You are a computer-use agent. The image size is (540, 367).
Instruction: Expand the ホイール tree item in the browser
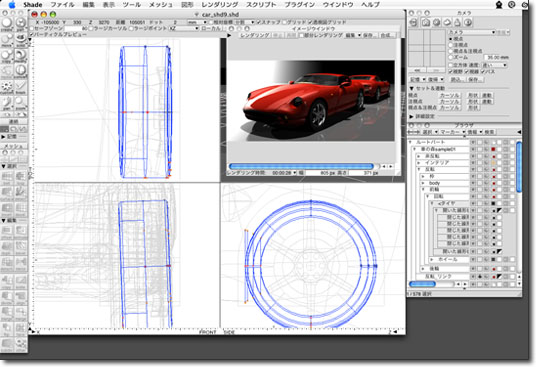tap(432, 259)
